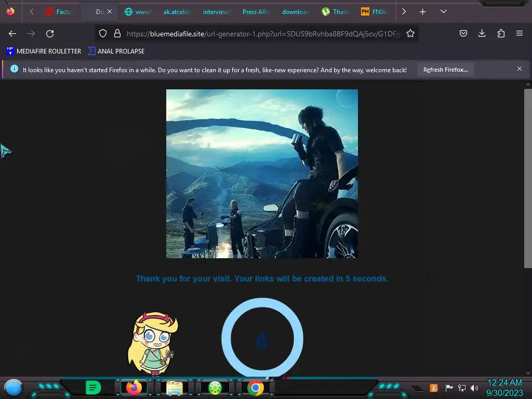Image resolution: width=532 pixels, height=399 pixels.
Task: Click the Firefox taskbar icon
Action: point(134,388)
